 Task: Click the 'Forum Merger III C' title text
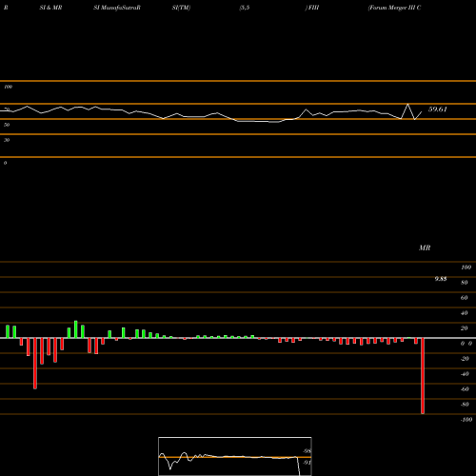394,8
